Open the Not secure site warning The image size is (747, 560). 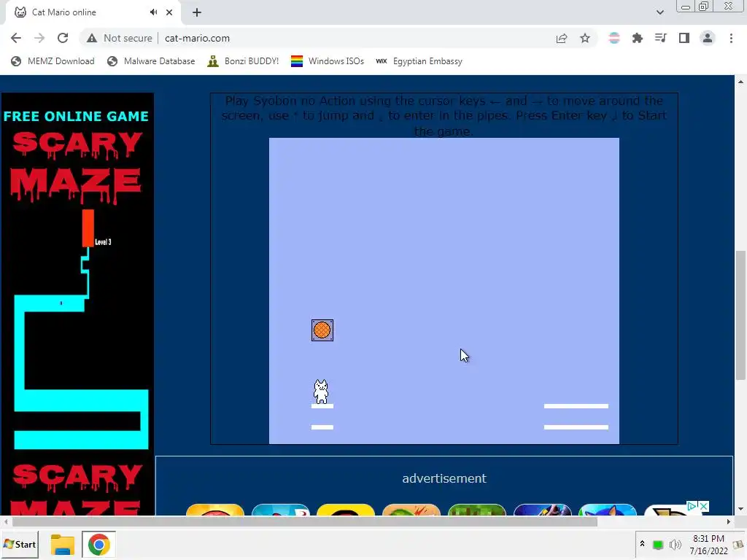(120, 38)
